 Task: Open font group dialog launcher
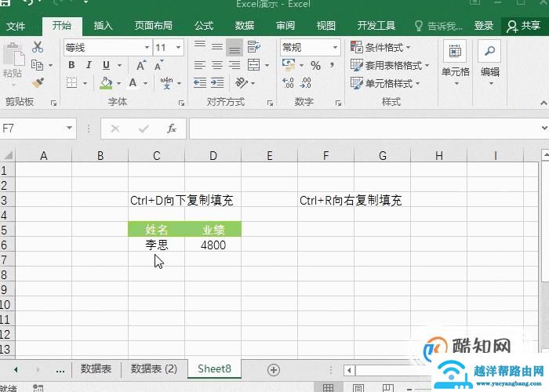point(181,103)
